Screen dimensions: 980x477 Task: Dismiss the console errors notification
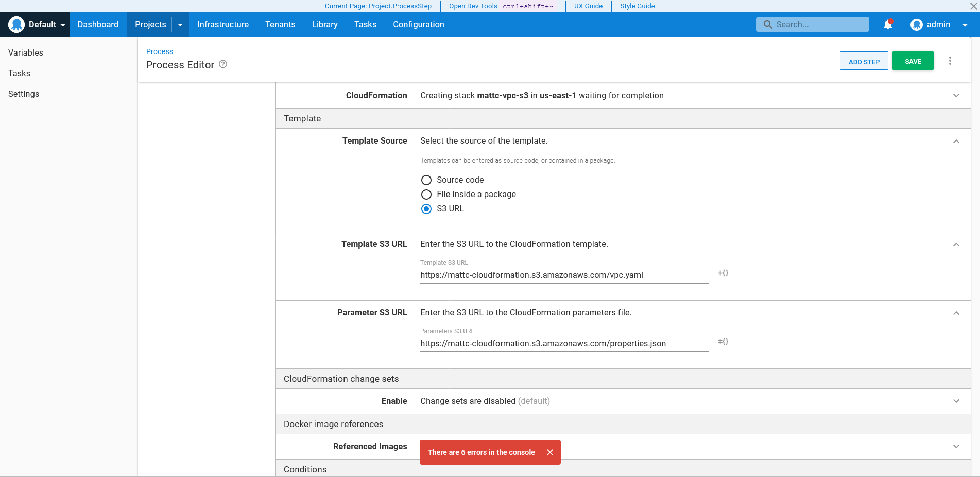[550, 452]
